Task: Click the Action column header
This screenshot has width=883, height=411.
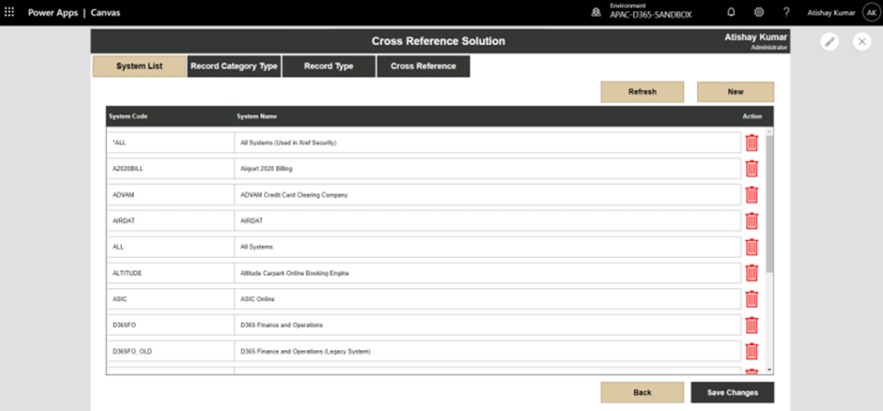Action: click(x=752, y=117)
